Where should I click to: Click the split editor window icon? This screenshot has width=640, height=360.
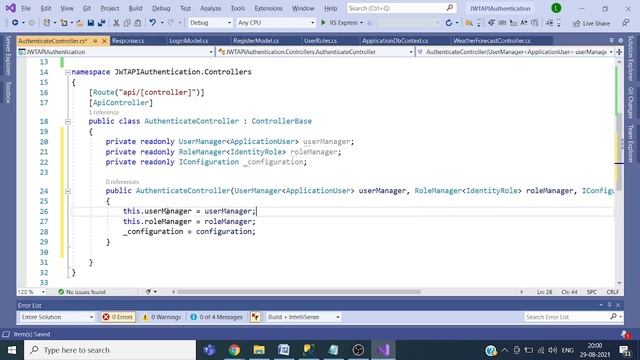point(619,52)
